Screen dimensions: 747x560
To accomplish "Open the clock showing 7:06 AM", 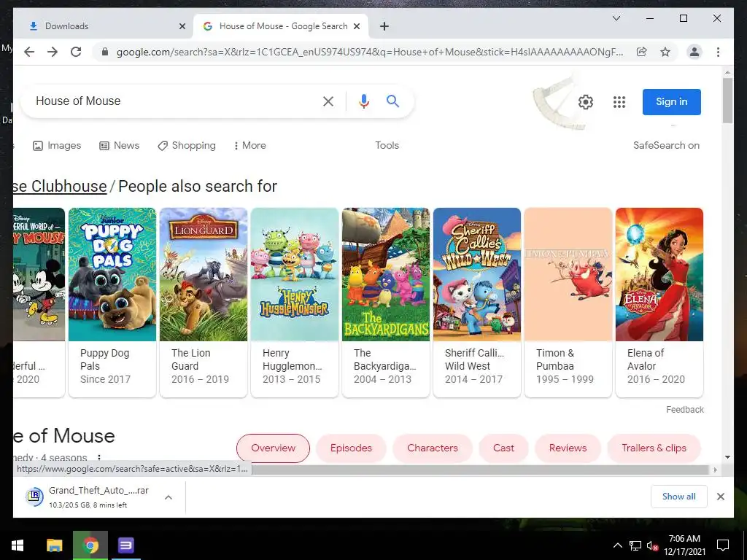I will click(x=684, y=545).
